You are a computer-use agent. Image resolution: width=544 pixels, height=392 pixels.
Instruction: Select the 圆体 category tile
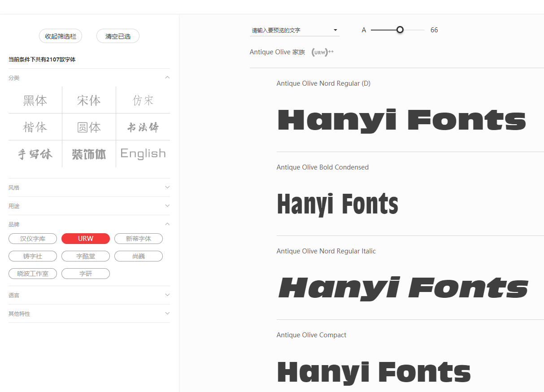pyautogui.click(x=89, y=127)
